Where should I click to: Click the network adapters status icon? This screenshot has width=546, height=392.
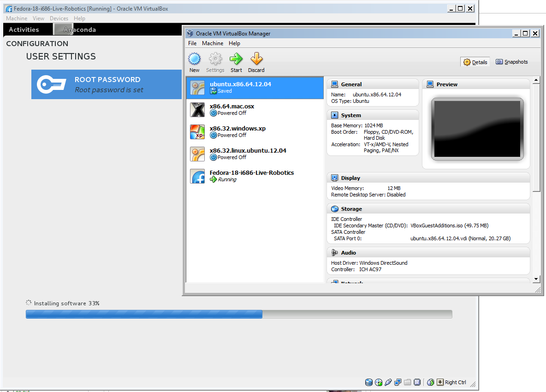click(x=398, y=382)
